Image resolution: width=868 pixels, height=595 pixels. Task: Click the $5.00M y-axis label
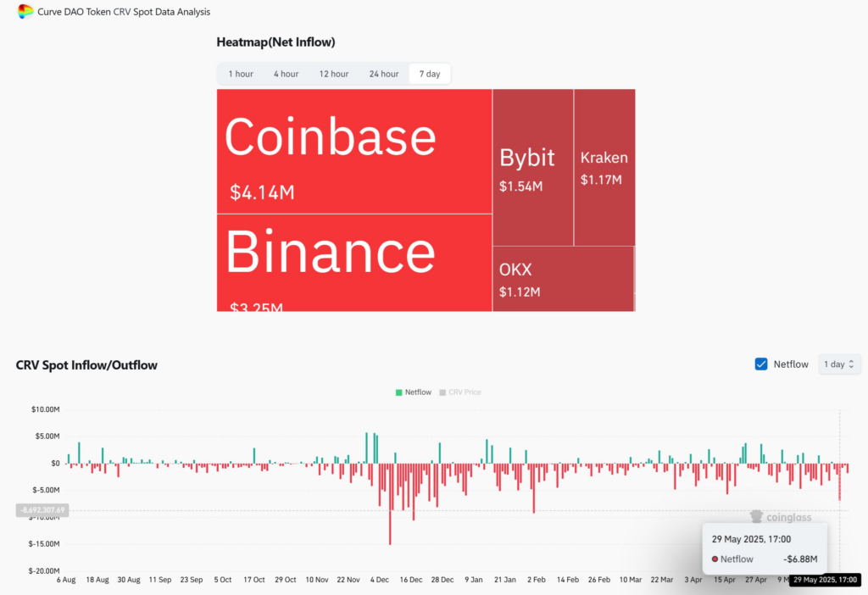click(47, 437)
